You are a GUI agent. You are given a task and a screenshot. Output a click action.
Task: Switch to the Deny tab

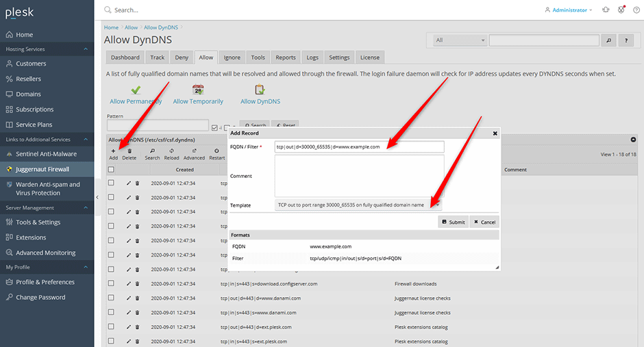click(x=182, y=57)
